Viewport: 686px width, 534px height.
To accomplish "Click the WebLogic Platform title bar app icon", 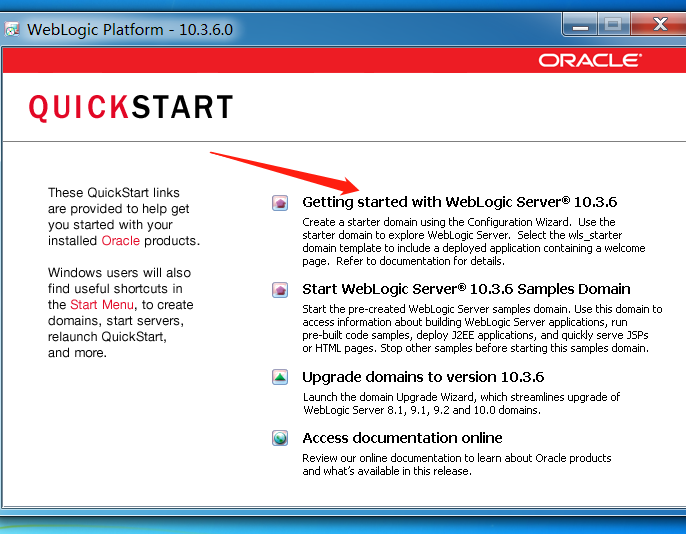I will pos(12,29).
